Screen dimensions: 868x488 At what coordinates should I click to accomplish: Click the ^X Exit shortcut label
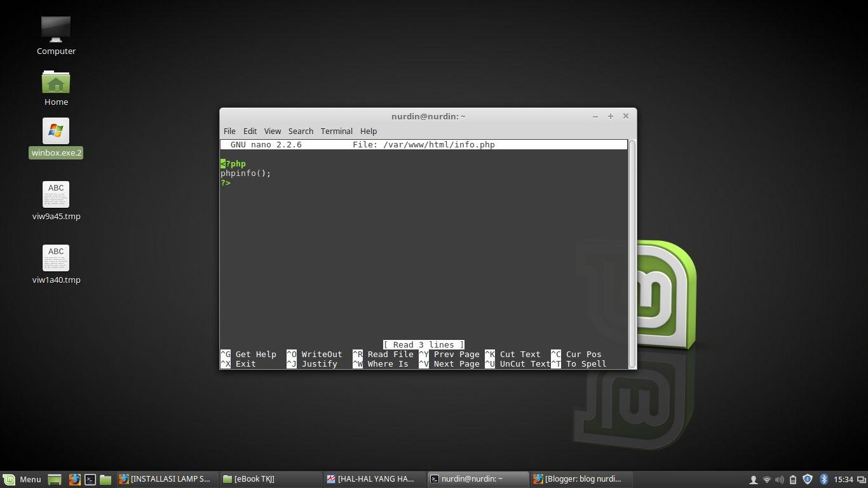(x=238, y=364)
